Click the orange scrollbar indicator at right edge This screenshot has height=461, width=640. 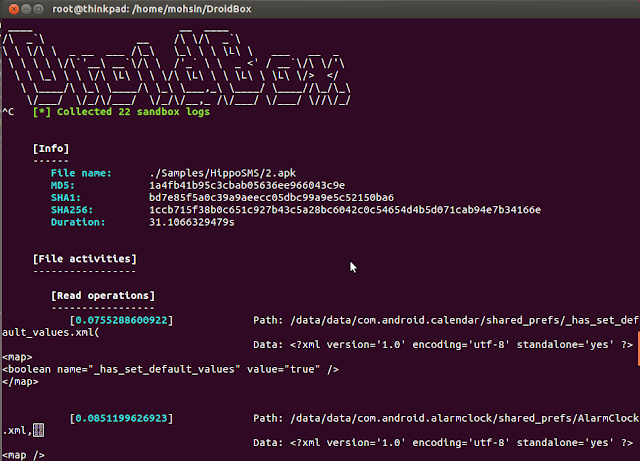pos(638,348)
